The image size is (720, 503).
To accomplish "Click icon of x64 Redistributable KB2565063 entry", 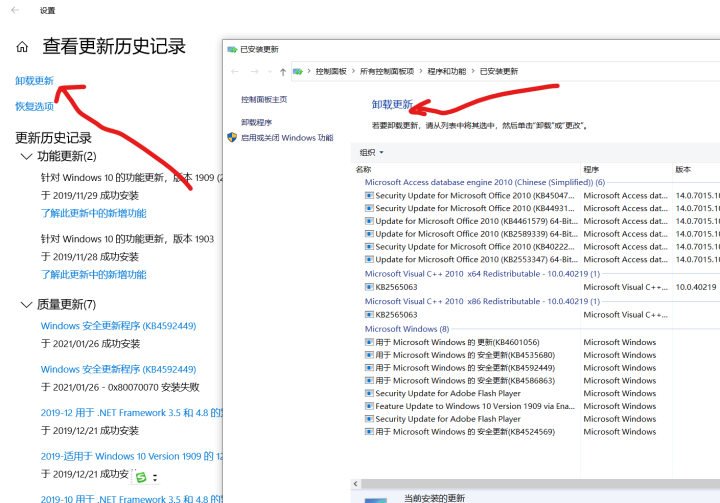I will (x=369, y=287).
